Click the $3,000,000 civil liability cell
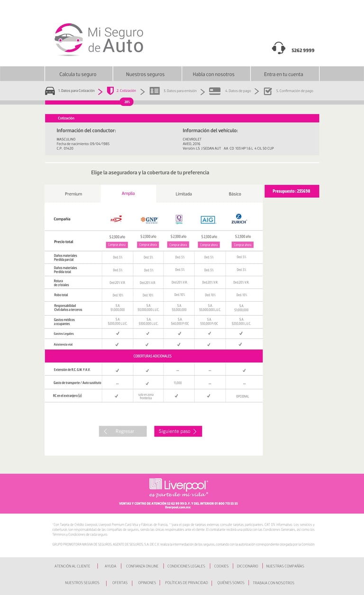The height and width of the screenshot is (595, 364). pos(180,308)
